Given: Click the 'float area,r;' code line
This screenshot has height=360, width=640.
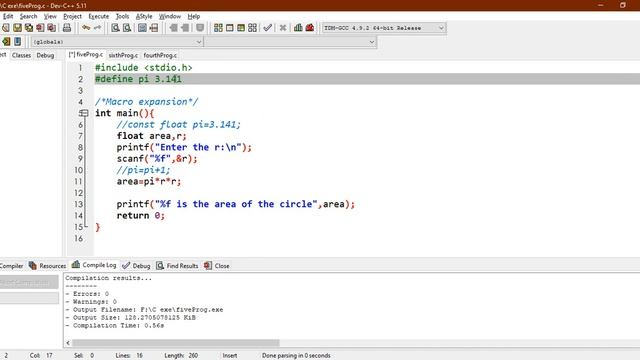Looking at the screenshot, I should pos(151,136).
